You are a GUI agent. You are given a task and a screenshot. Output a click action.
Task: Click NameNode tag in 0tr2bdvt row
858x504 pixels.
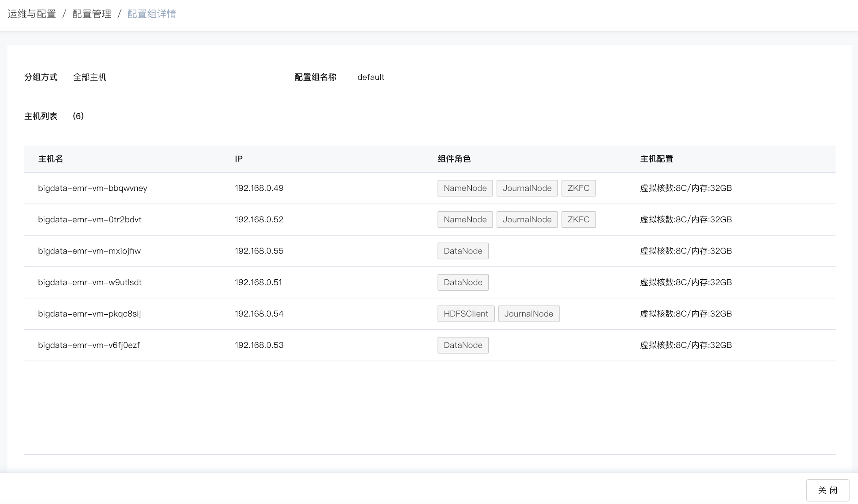tap(465, 219)
